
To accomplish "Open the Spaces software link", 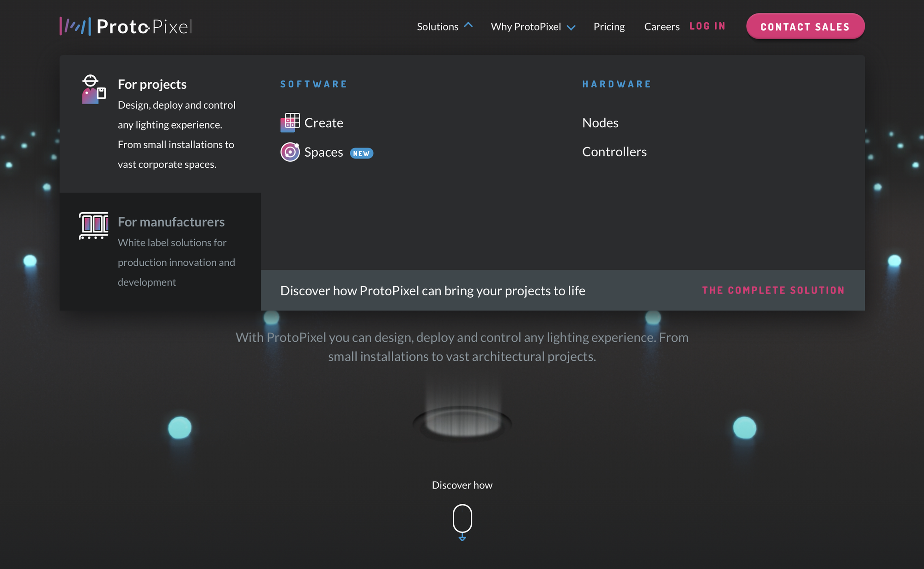I will point(323,152).
